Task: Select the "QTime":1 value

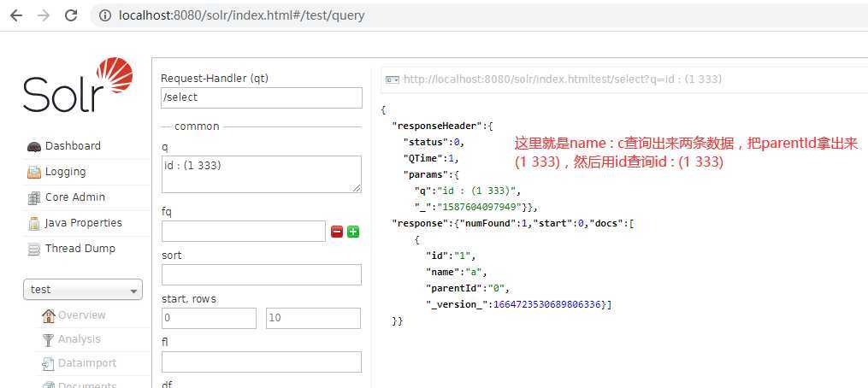Action: pos(431,158)
